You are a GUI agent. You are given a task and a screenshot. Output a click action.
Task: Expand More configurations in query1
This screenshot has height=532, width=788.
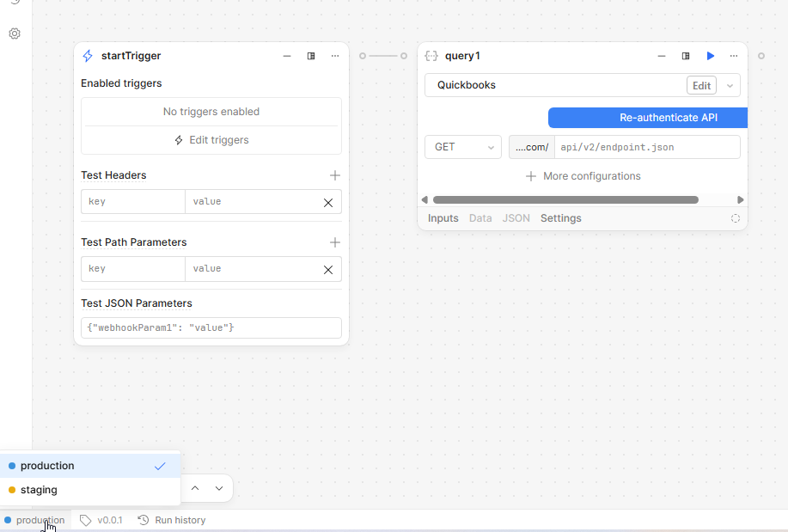pos(583,176)
